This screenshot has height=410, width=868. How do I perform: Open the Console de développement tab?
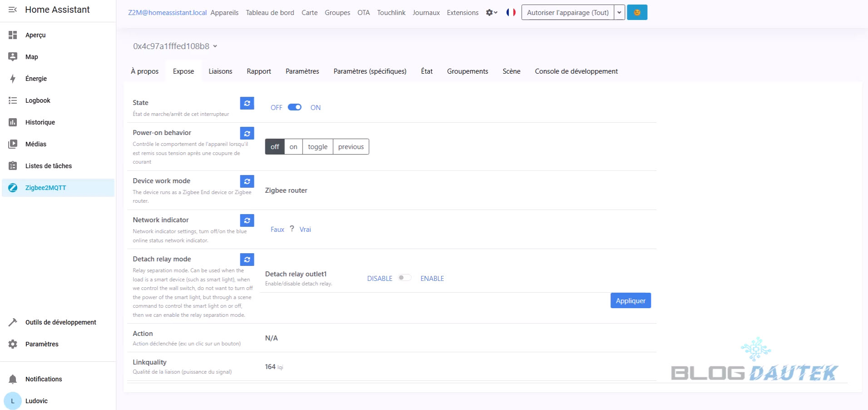tap(576, 71)
